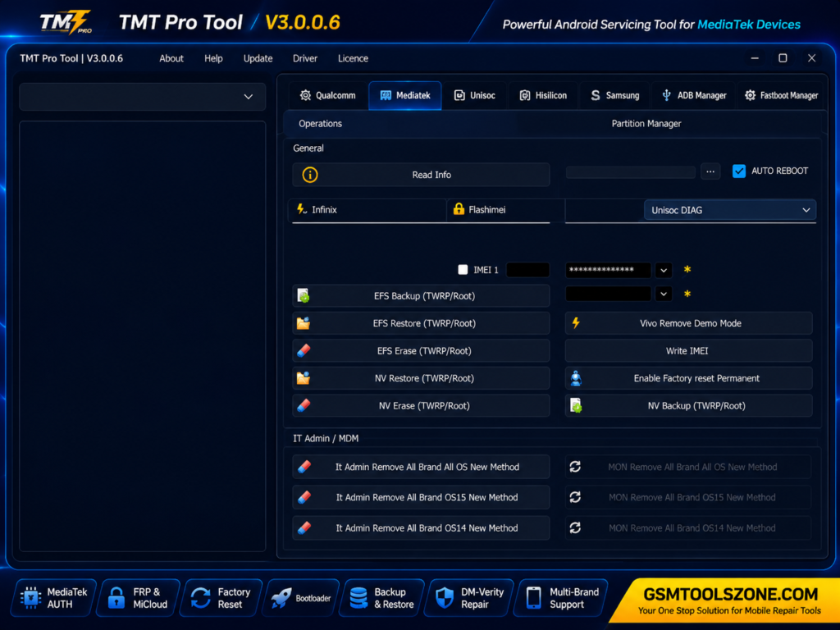Click the Vivo Remove Demo Mode button
This screenshot has width=840, height=630.
click(x=688, y=323)
